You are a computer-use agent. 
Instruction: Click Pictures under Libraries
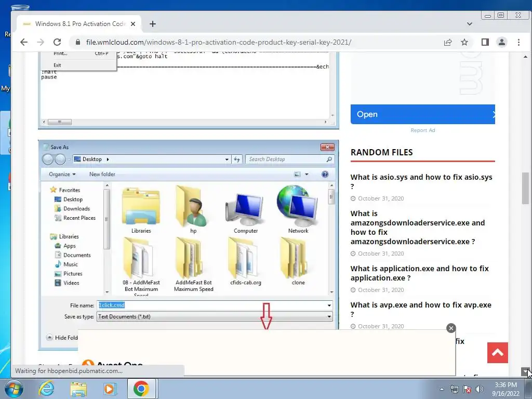73,273
